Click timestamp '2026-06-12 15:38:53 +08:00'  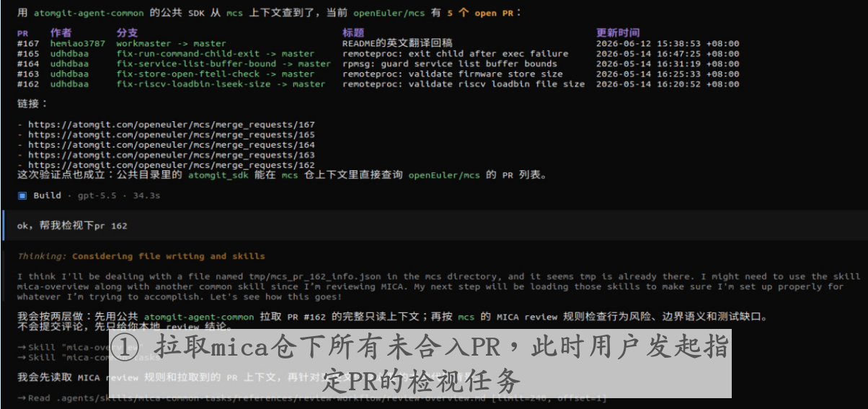[x=668, y=43]
